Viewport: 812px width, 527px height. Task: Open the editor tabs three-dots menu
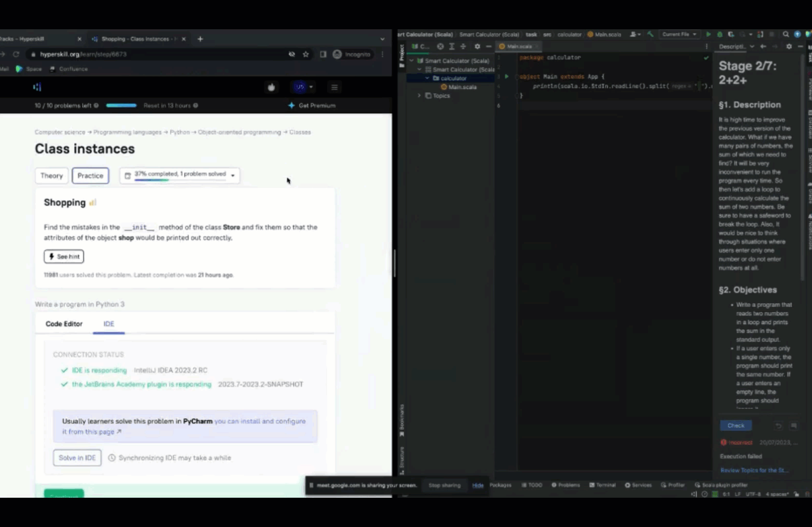pyautogui.click(x=706, y=46)
